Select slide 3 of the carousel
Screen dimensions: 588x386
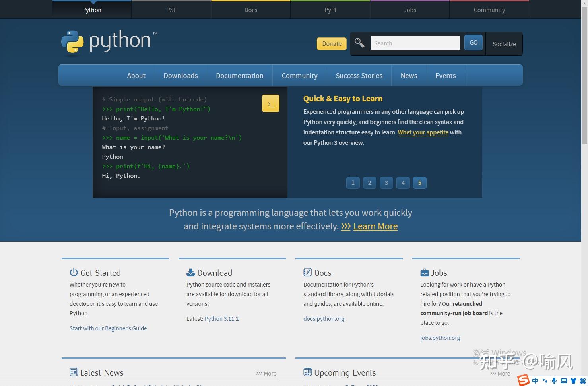tap(386, 183)
